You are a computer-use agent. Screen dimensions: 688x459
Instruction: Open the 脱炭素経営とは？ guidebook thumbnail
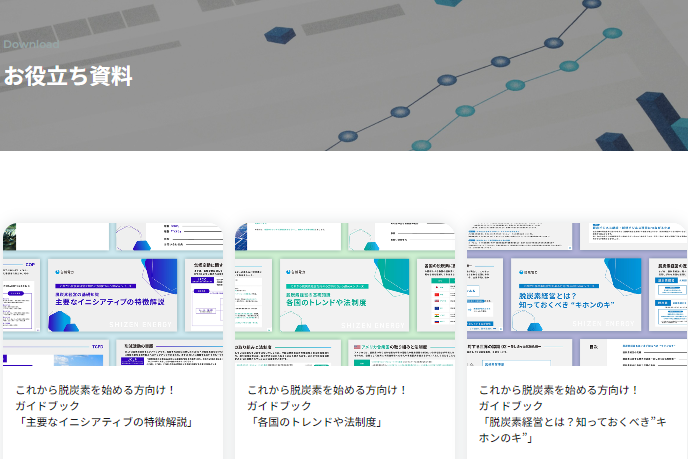pyautogui.click(x=577, y=294)
